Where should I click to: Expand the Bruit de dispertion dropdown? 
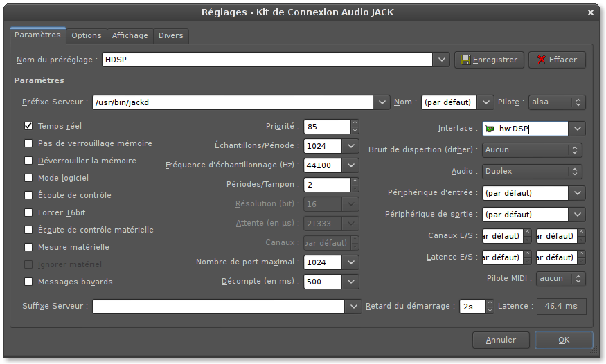coord(533,149)
